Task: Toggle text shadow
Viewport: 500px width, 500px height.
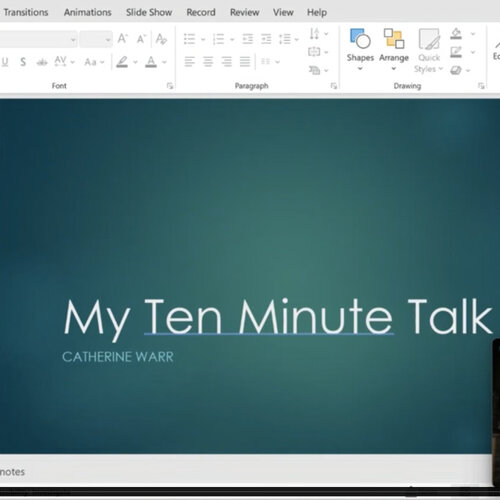Action: coord(23,62)
